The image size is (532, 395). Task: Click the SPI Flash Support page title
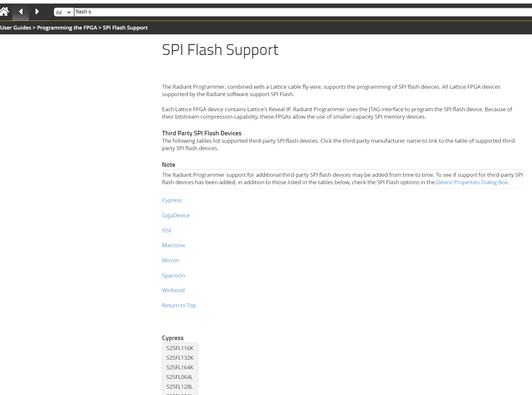coord(220,50)
